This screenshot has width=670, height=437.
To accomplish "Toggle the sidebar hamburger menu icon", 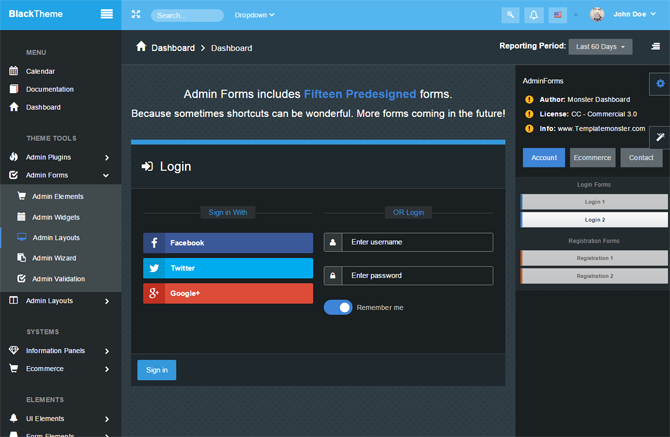I will pyautogui.click(x=107, y=14).
